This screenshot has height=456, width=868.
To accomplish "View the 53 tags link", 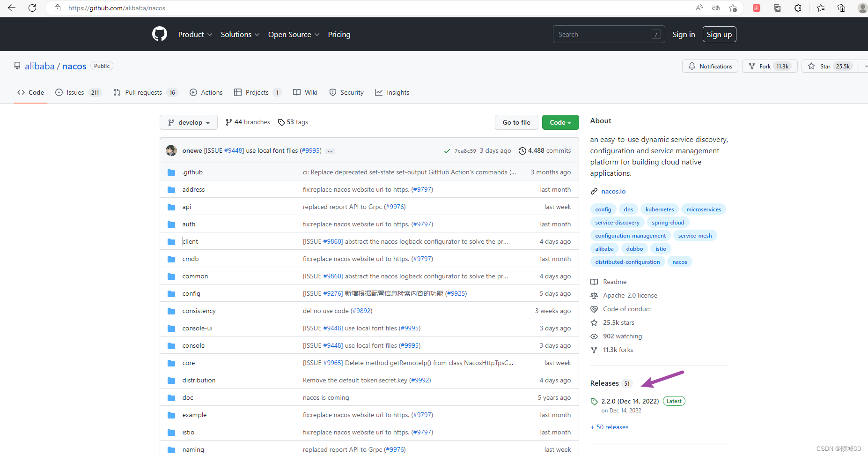I will point(293,122).
